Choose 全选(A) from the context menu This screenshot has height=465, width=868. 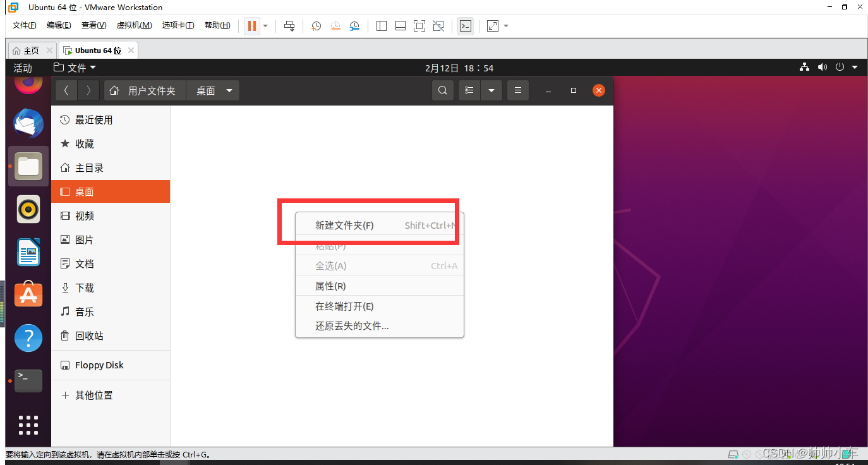[x=380, y=266]
